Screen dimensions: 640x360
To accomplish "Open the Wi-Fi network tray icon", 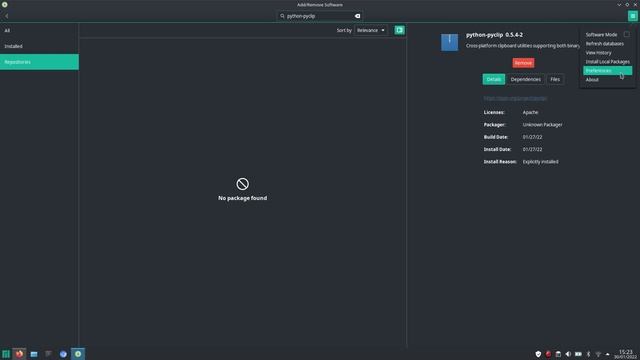I will (598, 354).
